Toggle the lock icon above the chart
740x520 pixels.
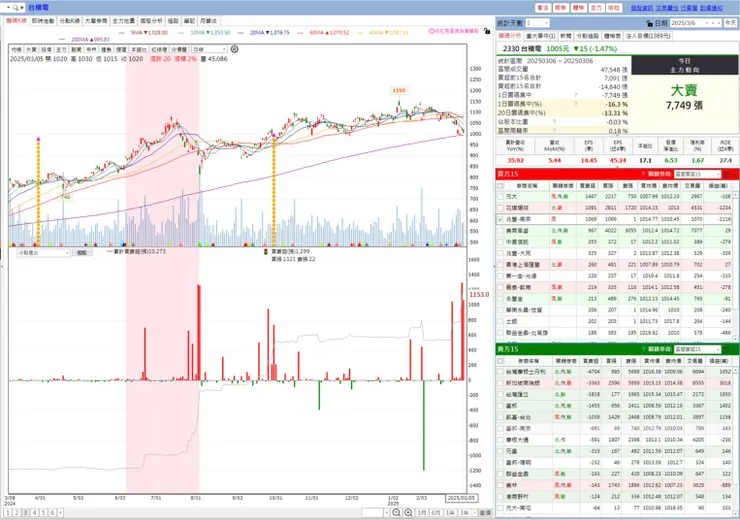[x=487, y=31]
